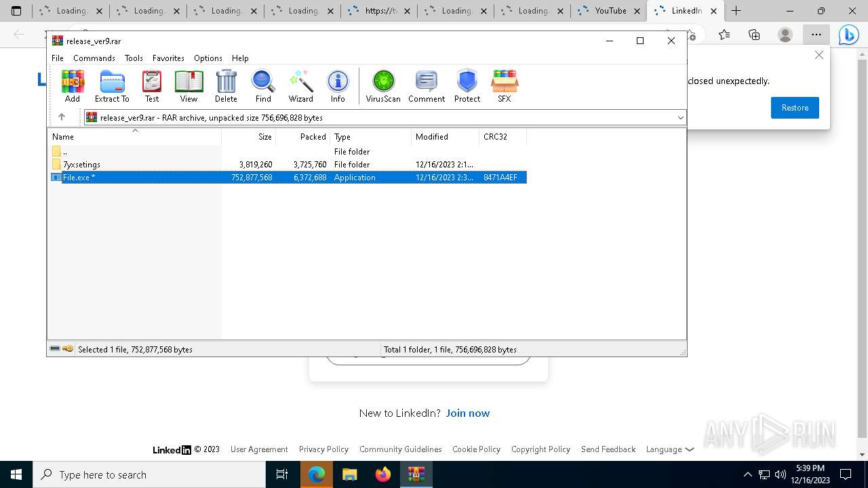Click the Add toolbar icon

point(73,86)
